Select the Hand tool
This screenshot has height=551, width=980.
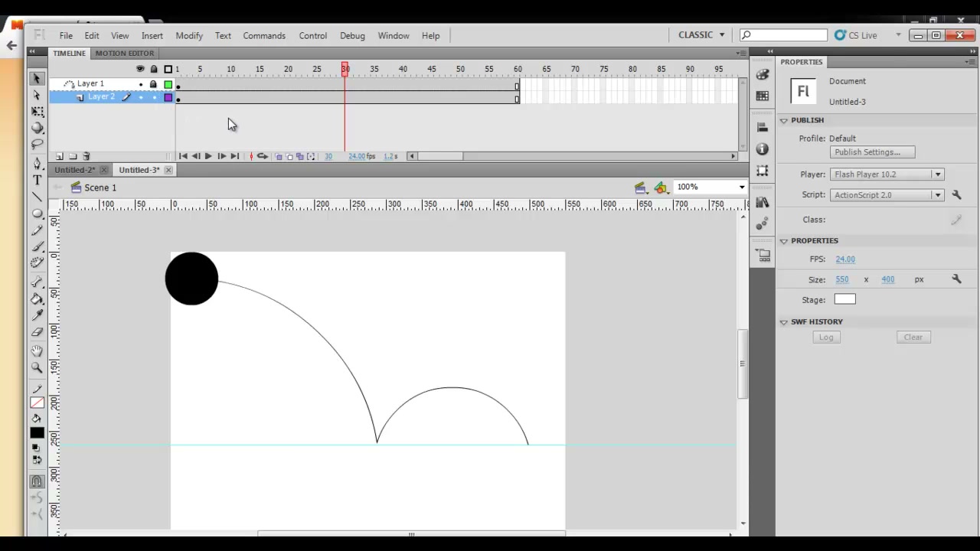(37, 350)
